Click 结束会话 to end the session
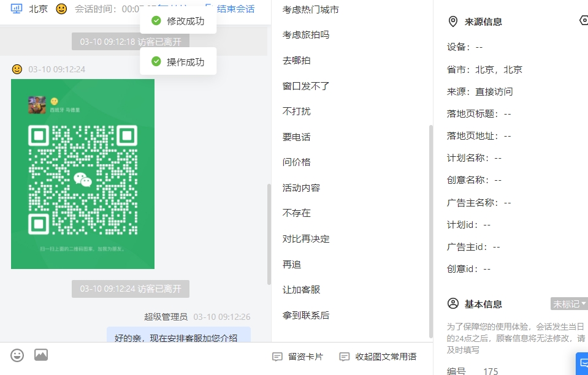The width and height of the screenshot is (588, 375). (235, 9)
